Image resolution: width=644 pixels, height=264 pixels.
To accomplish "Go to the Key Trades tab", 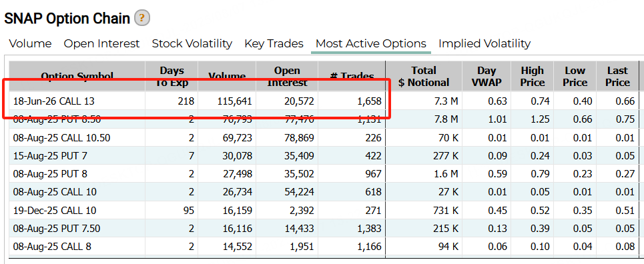I will [274, 43].
